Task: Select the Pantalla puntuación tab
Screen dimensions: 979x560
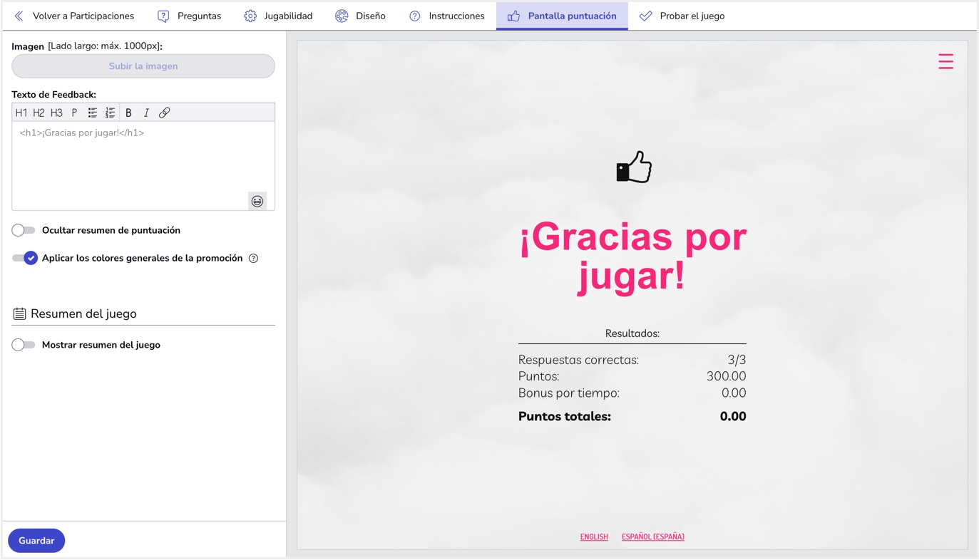Action: [x=562, y=16]
